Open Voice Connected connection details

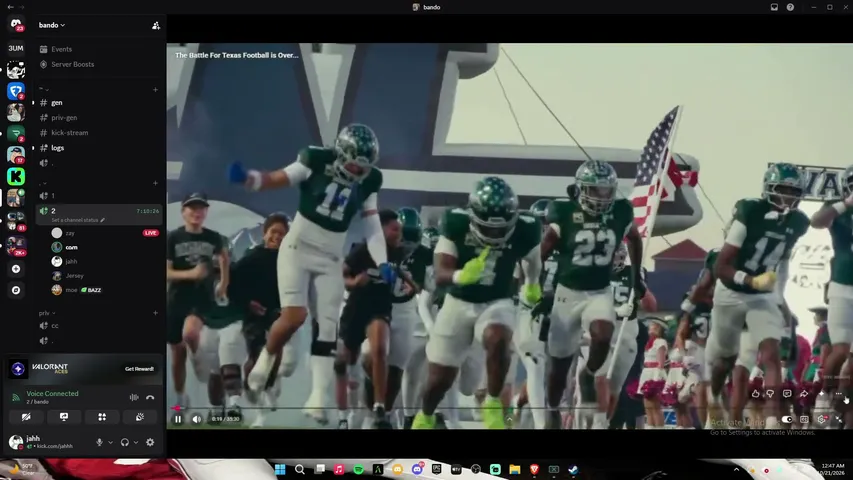tap(52, 393)
